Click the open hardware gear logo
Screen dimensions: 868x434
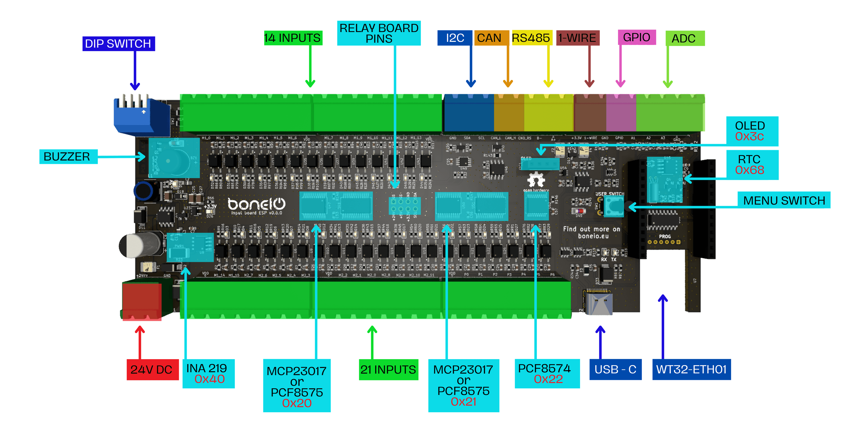click(x=536, y=180)
